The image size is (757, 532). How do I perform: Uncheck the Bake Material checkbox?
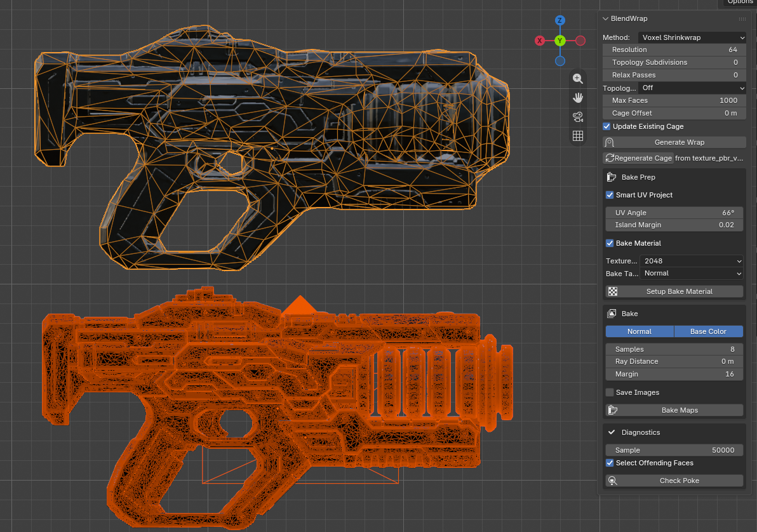[610, 243]
